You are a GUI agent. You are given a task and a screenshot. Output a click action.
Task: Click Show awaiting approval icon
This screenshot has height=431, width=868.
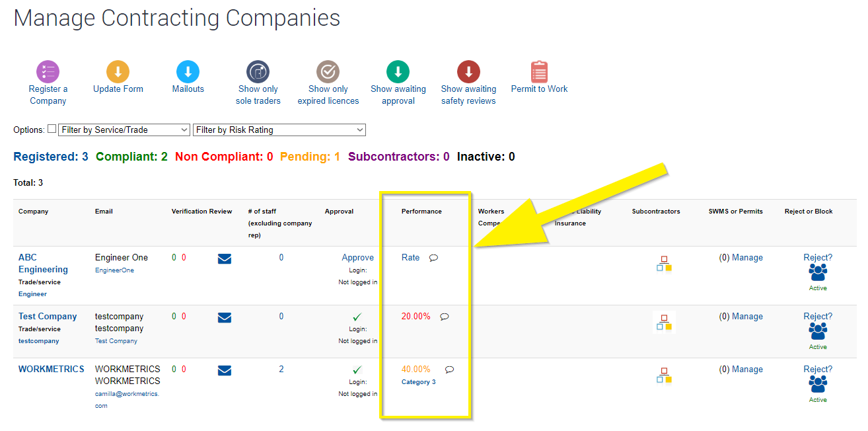pos(398,71)
